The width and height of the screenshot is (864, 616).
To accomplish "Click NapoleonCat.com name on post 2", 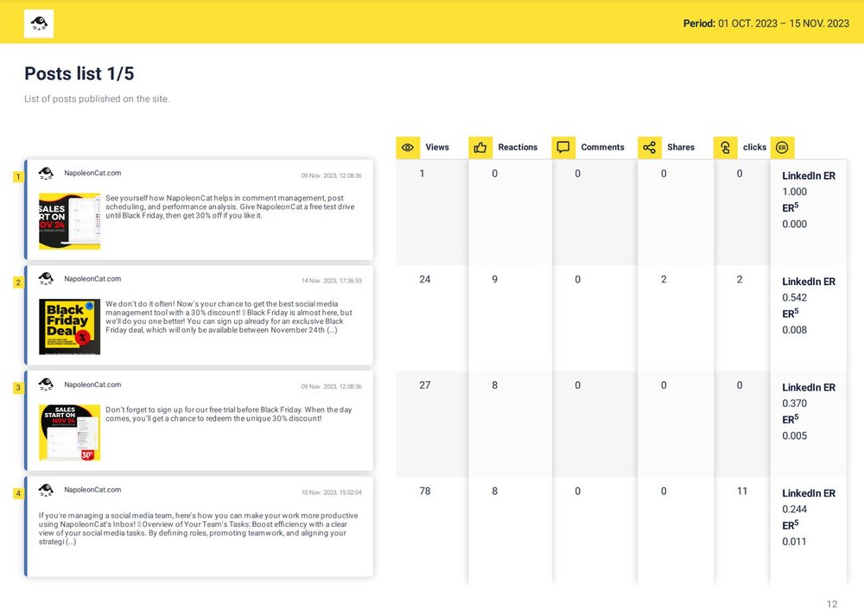I will point(92,279).
